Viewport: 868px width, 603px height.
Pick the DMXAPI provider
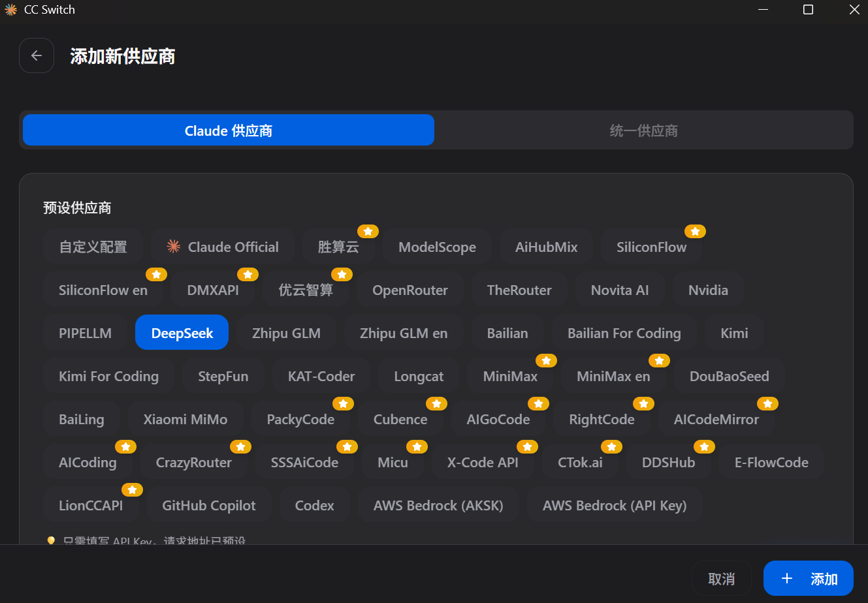coord(213,290)
